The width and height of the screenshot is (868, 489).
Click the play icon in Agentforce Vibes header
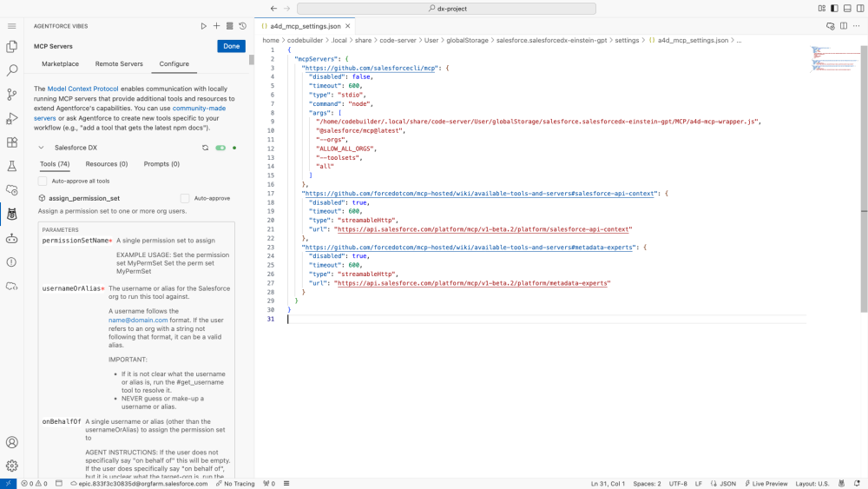pyautogui.click(x=204, y=26)
